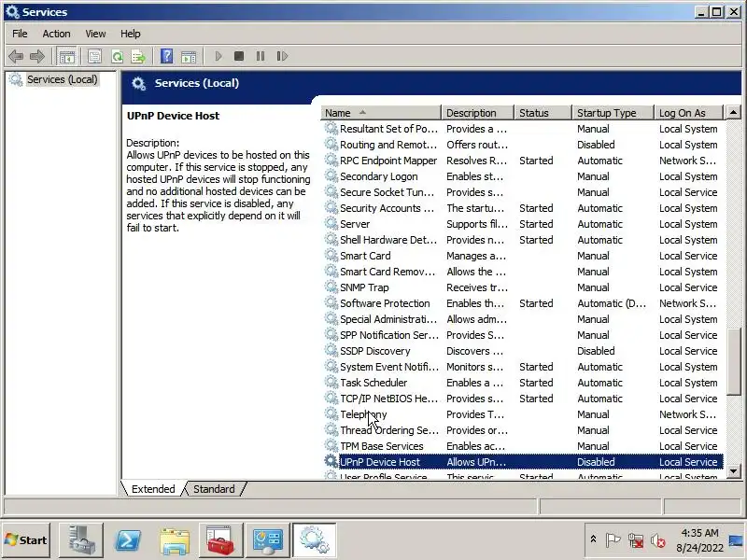Click the Start Service play icon
Screen dimensions: 747x560
pos(218,56)
